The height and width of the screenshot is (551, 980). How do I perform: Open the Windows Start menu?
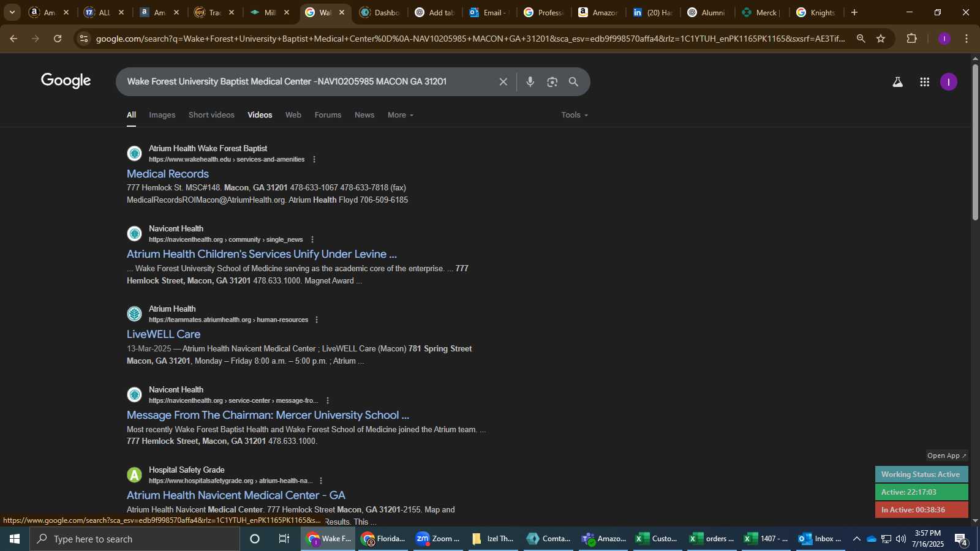15,539
